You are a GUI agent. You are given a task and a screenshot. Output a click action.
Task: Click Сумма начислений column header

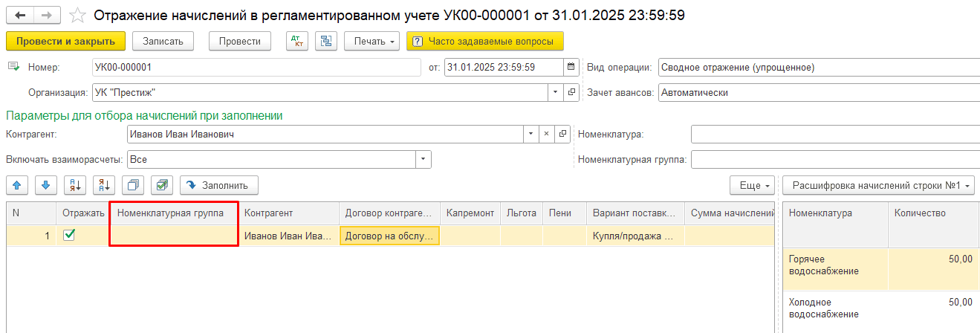(x=730, y=213)
